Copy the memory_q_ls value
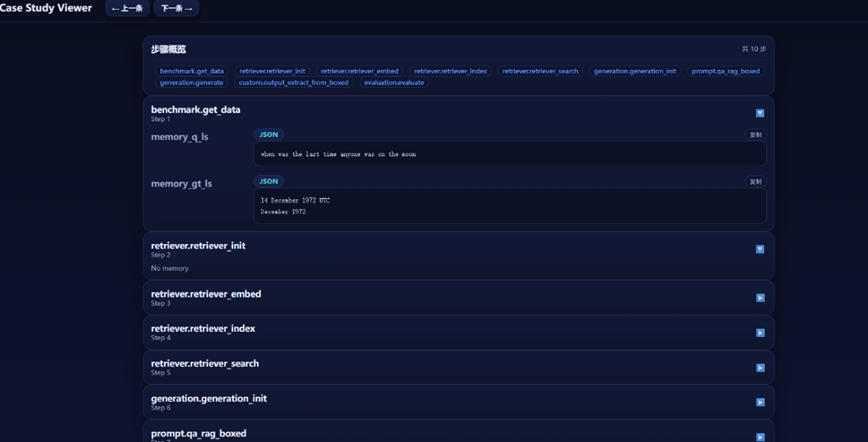The width and height of the screenshot is (868, 442). click(755, 134)
